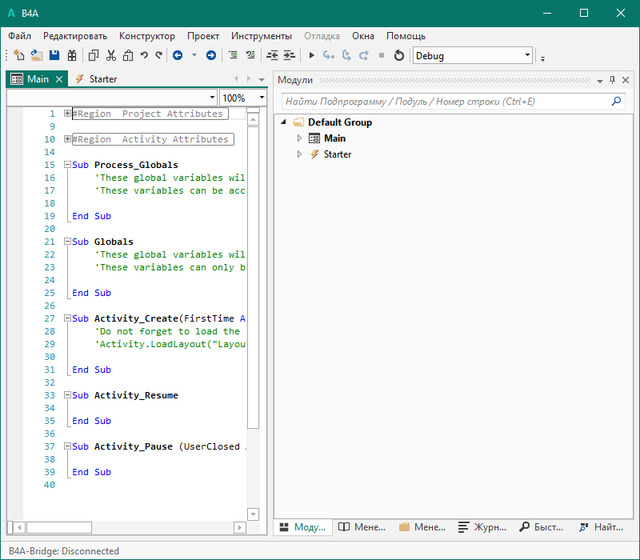640x560 pixels.
Task: Collapse the Sub Process_Globals code block
Action: point(67,165)
